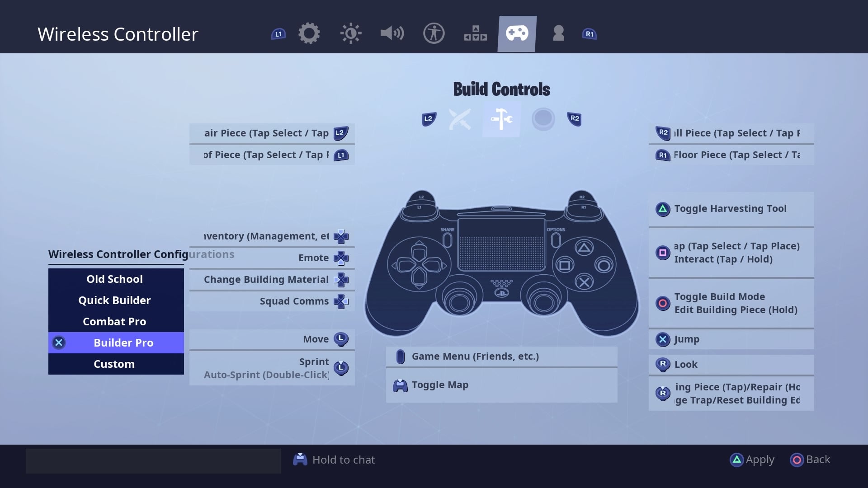Click the gamepad/controller settings icon

(517, 33)
